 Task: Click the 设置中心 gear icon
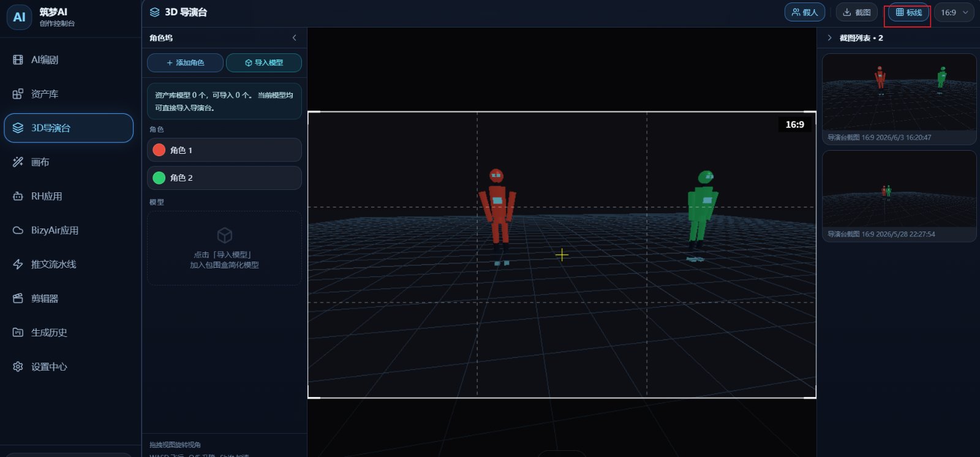point(18,367)
